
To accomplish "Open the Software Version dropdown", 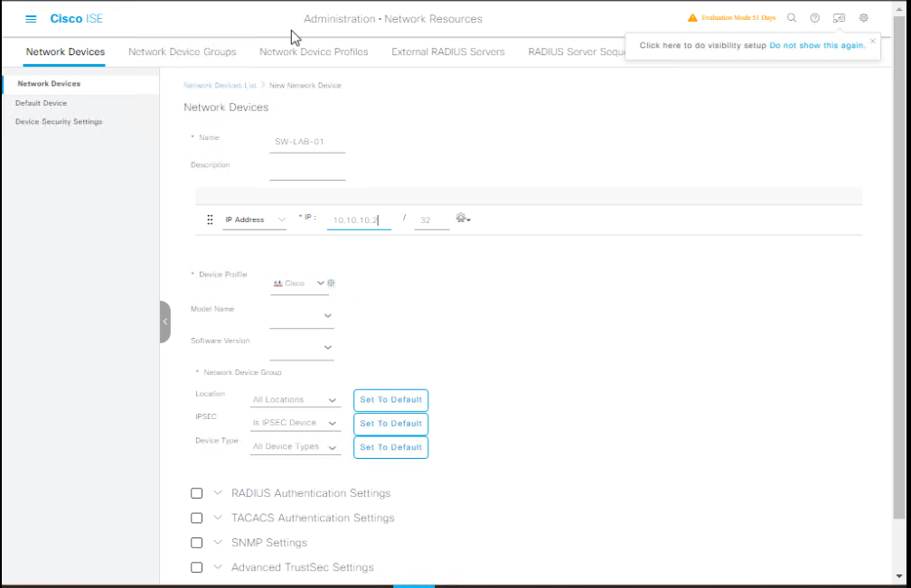I will click(302, 347).
